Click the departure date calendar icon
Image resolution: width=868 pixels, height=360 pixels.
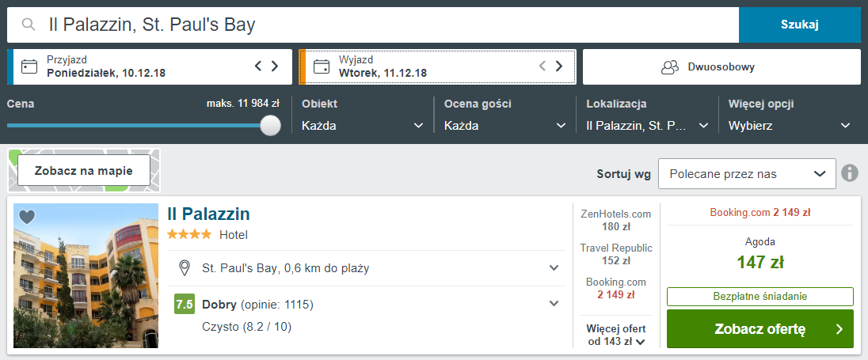point(322,67)
